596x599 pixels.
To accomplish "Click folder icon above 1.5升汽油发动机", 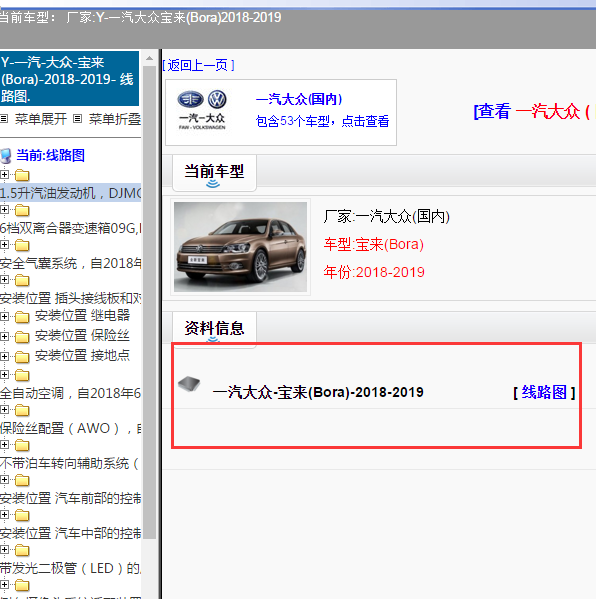I will [x=22, y=175].
